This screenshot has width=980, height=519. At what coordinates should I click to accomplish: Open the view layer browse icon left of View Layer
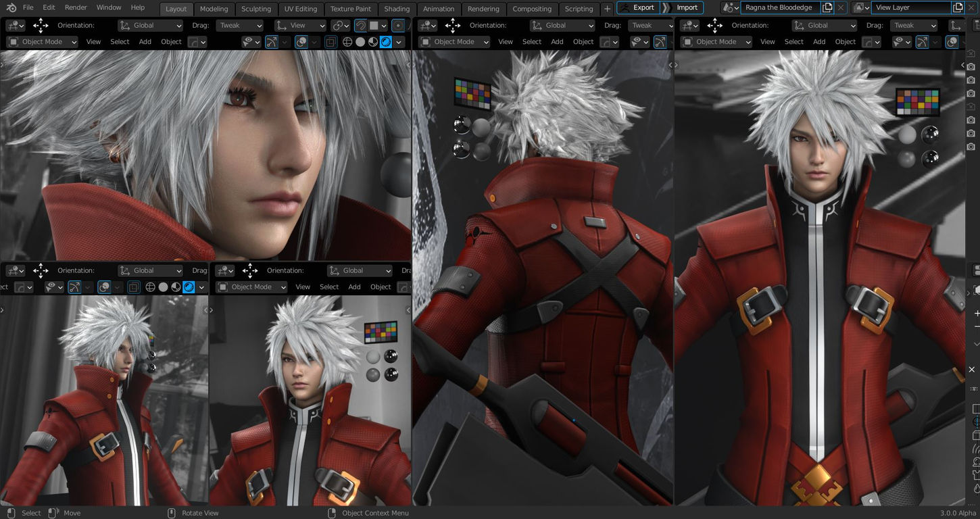pos(861,7)
